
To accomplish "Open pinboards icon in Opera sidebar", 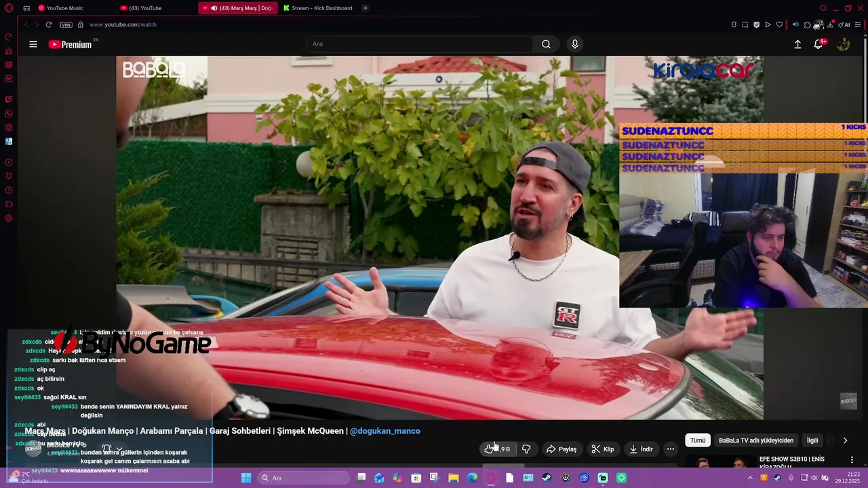I will coord(9,176).
